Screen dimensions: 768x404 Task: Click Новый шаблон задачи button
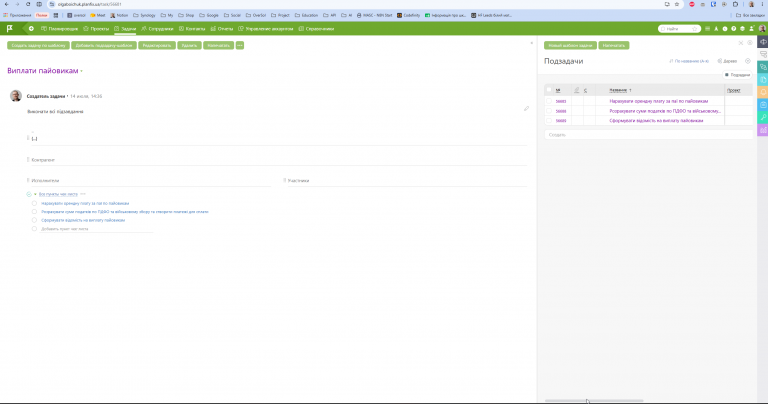point(570,46)
